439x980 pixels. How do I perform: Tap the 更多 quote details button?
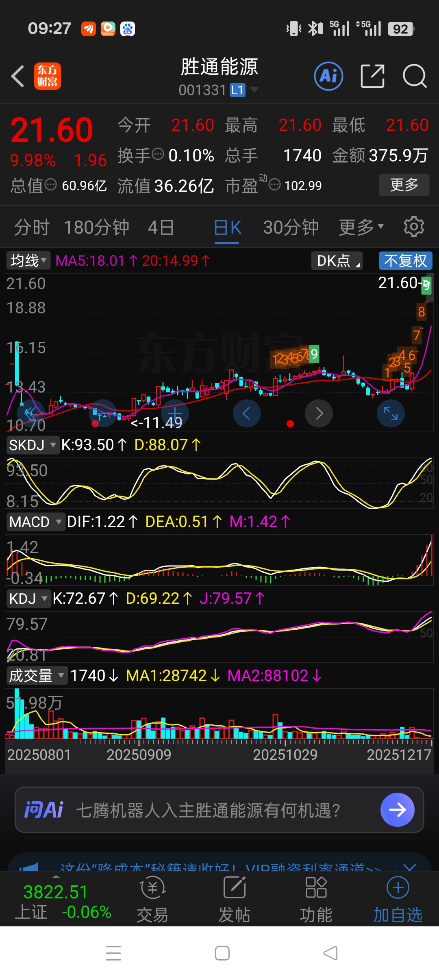pos(404,185)
